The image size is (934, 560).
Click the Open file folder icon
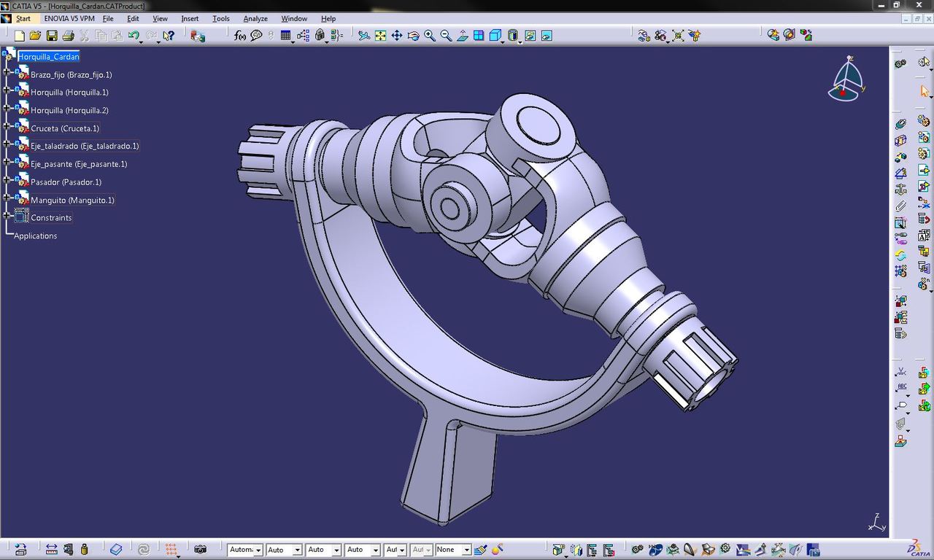pyautogui.click(x=35, y=35)
